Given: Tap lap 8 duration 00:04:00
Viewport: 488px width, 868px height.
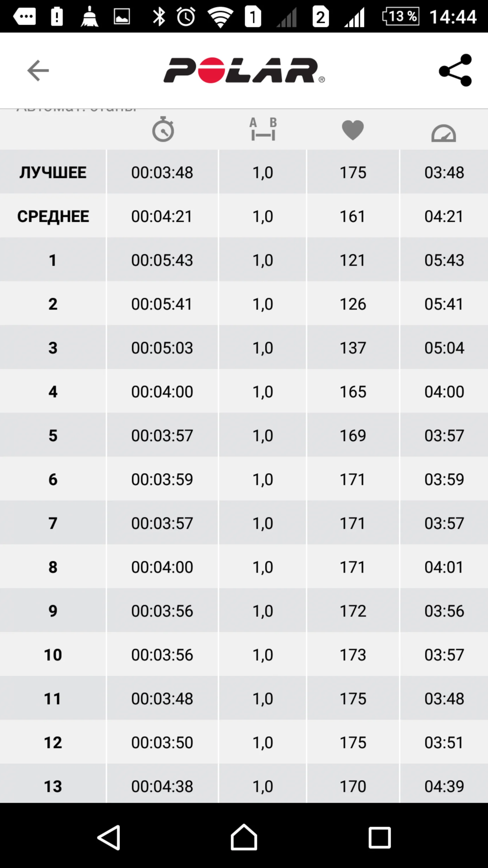Looking at the screenshot, I should point(162,567).
